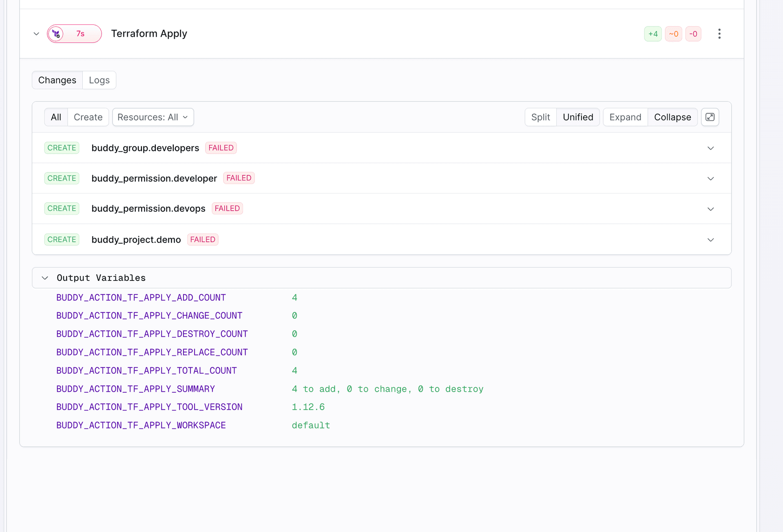Click FAILED badge on buddy_project.demo
The image size is (783, 532).
coord(203,240)
